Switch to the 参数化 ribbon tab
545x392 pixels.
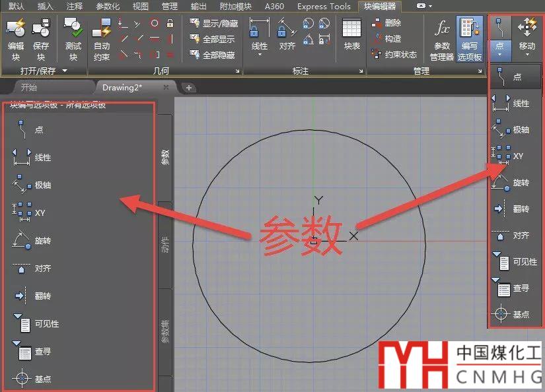(109, 6)
